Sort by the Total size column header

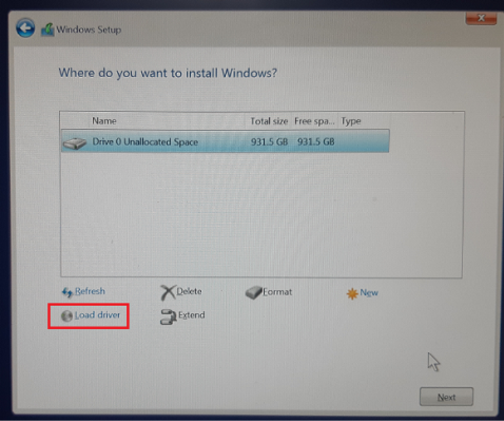coord(268,121)
